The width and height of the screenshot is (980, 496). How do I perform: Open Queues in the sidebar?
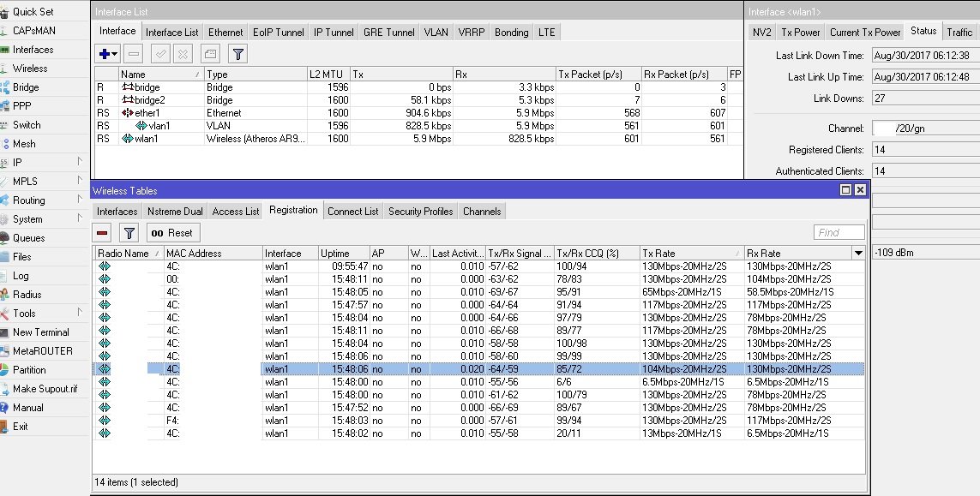(x=29, y=237)
